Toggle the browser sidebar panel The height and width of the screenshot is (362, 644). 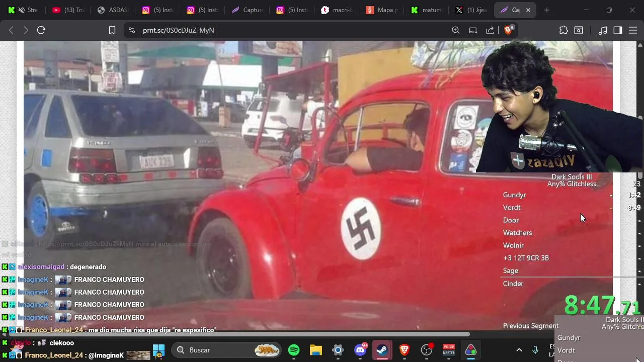point(618,30)
